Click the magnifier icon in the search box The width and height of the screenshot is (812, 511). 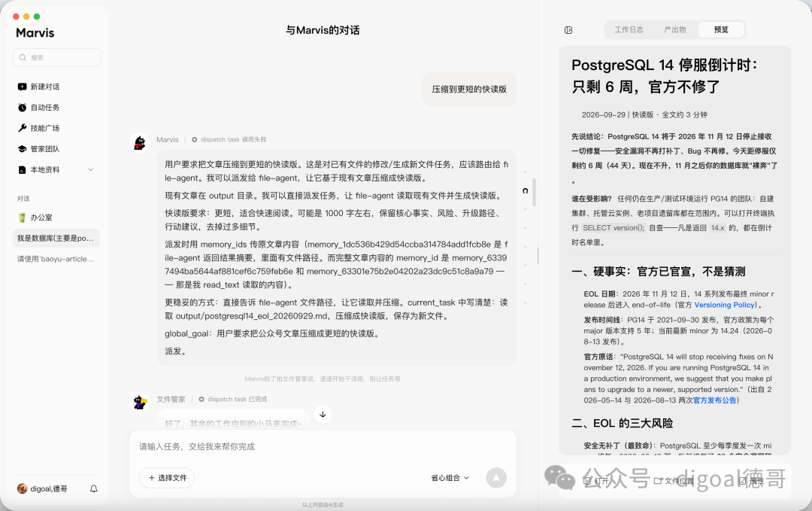point(23,57)
